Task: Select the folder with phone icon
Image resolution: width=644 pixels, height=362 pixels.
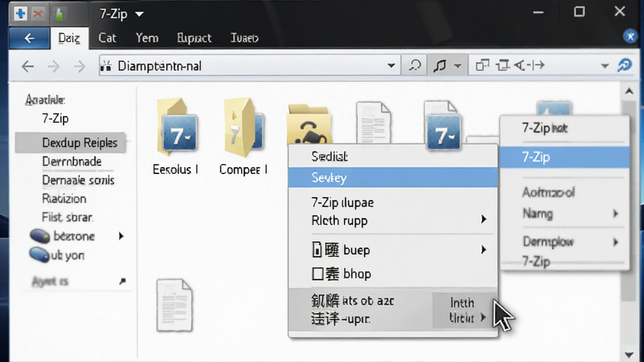Action: click(x=309, y=124)
